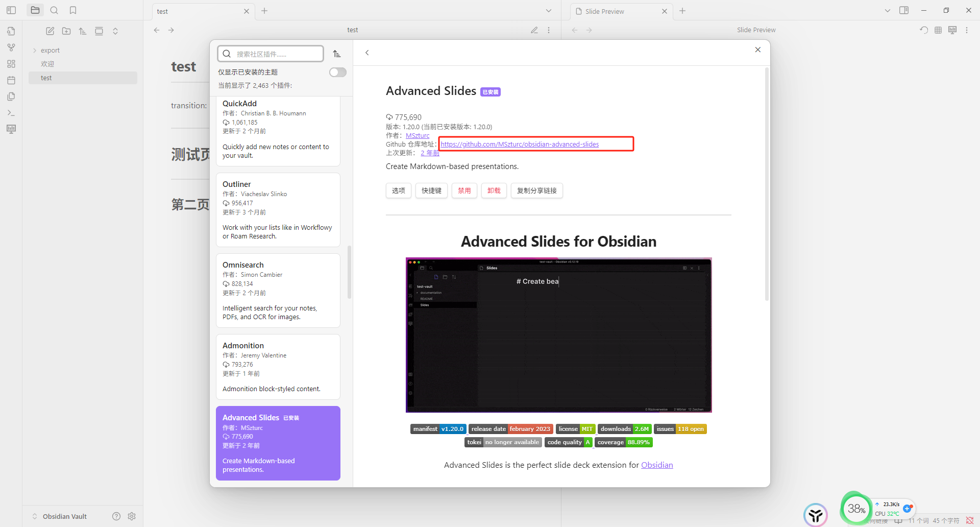Select the 欢迎 note in the file list

(x=47, y=63)
